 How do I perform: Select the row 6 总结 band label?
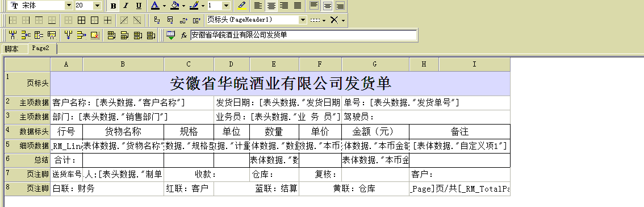point(27,160)
